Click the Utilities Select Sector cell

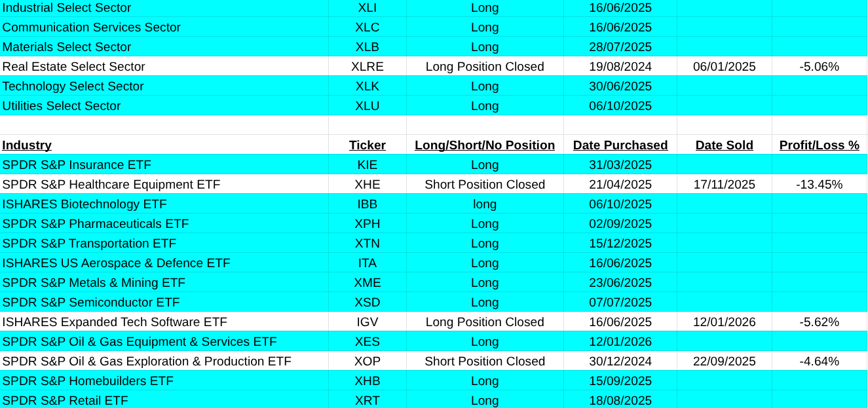point(62,106)
